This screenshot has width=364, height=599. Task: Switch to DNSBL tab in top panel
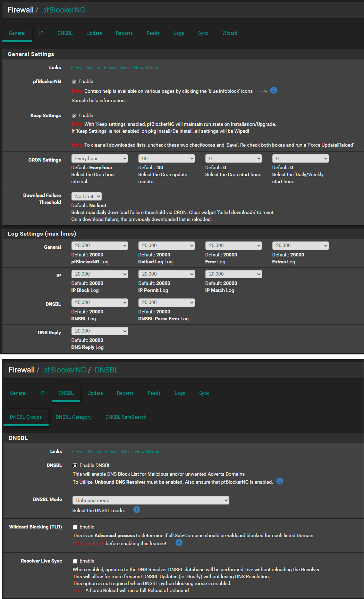click(65, 33)
